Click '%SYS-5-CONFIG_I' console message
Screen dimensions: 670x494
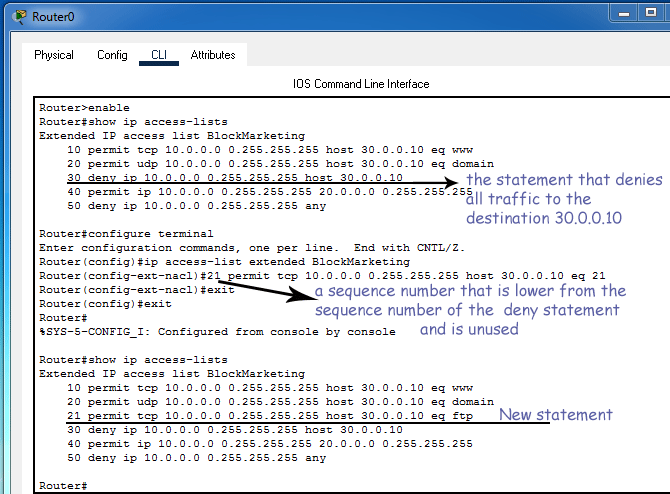tap(217, 332)
